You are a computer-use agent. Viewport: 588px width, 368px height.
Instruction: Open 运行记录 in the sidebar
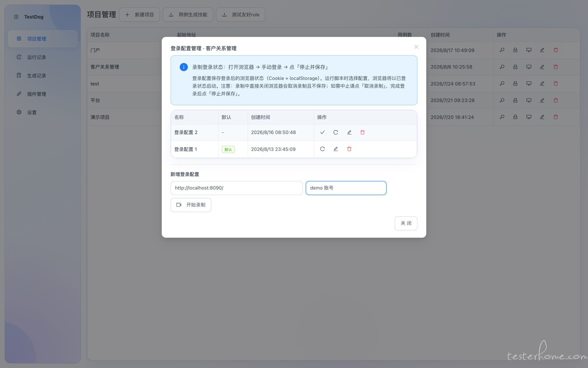43,57
